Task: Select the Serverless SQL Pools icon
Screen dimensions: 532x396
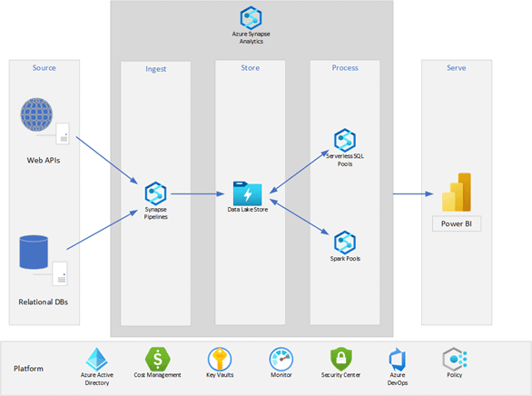Action: coord(345,140)
